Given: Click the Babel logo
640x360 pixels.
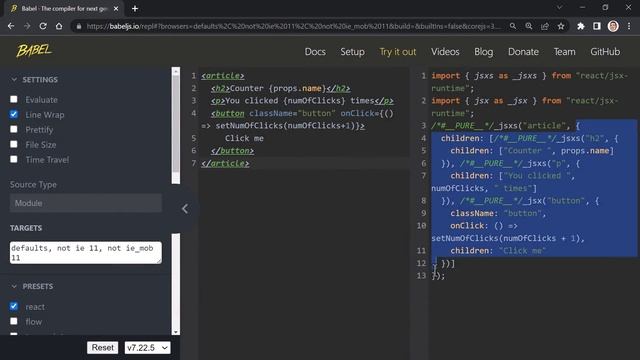Looking at the screenshot, I should 34,51.
